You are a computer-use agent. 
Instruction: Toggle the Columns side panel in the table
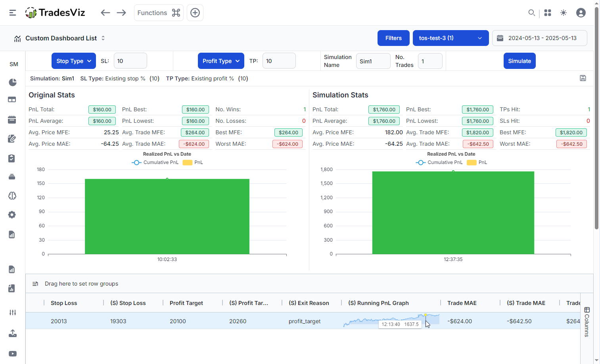tap(587, 322)
